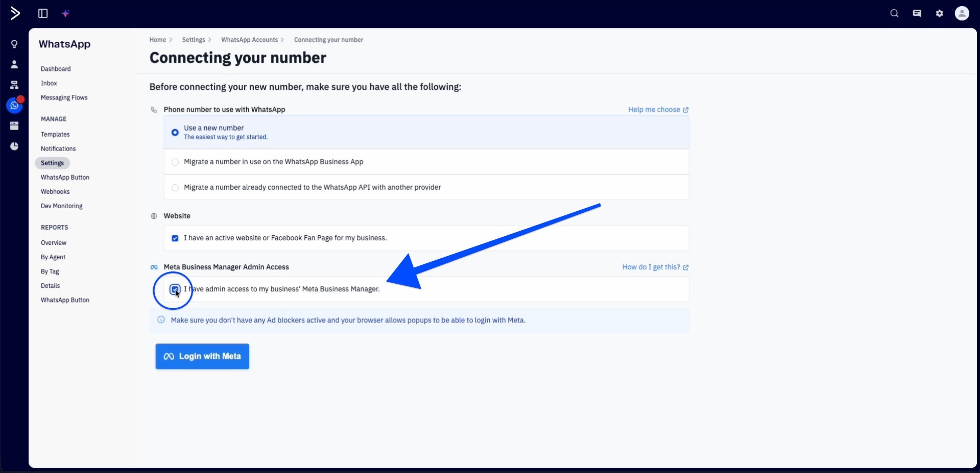This screenshot has width=980, height=473.
Task: Click the Connecting your number breadcrumb text
Action: 329,40
